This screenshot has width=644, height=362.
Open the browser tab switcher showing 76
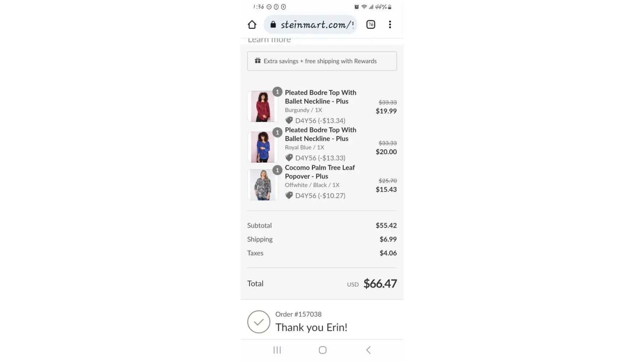[x=371, y=25]
